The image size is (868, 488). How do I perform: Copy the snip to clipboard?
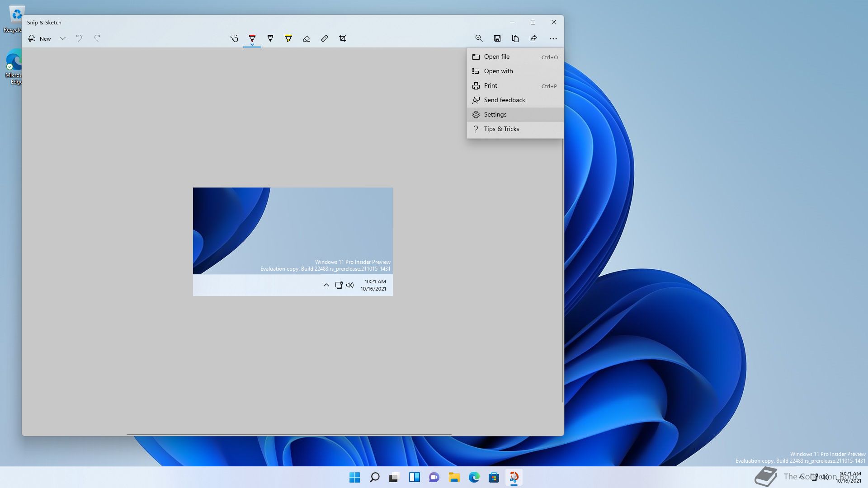click(x=515, y=38)
